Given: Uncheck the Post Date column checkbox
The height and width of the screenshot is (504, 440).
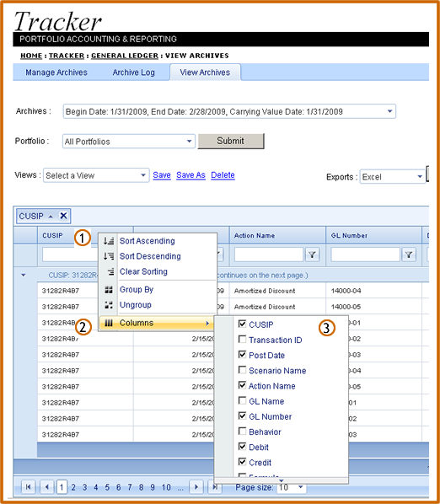Looking at the screenshot, I should (243, 355).
